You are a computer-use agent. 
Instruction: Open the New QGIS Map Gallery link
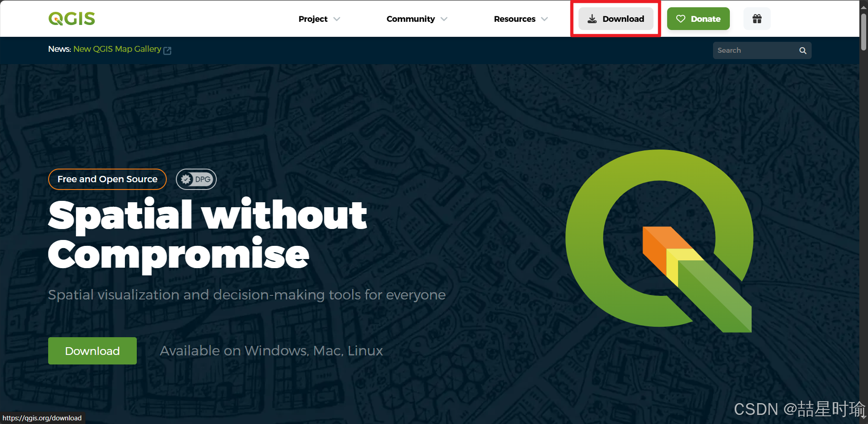117,49
